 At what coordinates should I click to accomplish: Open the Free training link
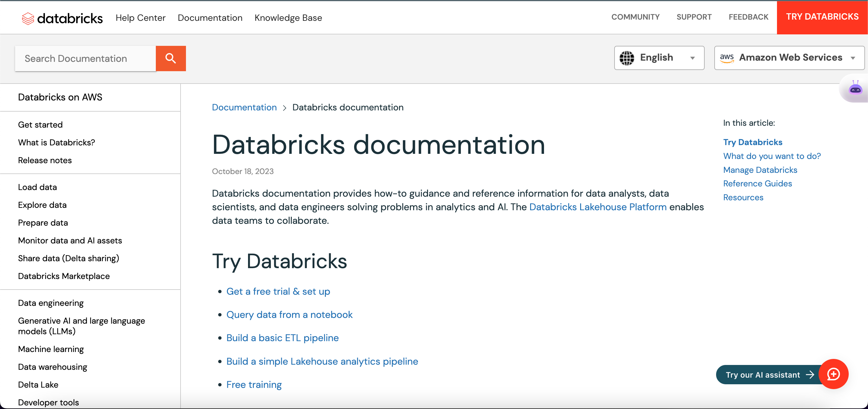pyautogui.click(x=254, y=384)
